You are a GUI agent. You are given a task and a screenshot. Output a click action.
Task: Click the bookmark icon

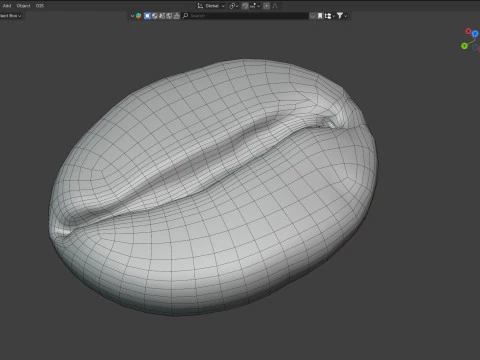tap(320, 16)
